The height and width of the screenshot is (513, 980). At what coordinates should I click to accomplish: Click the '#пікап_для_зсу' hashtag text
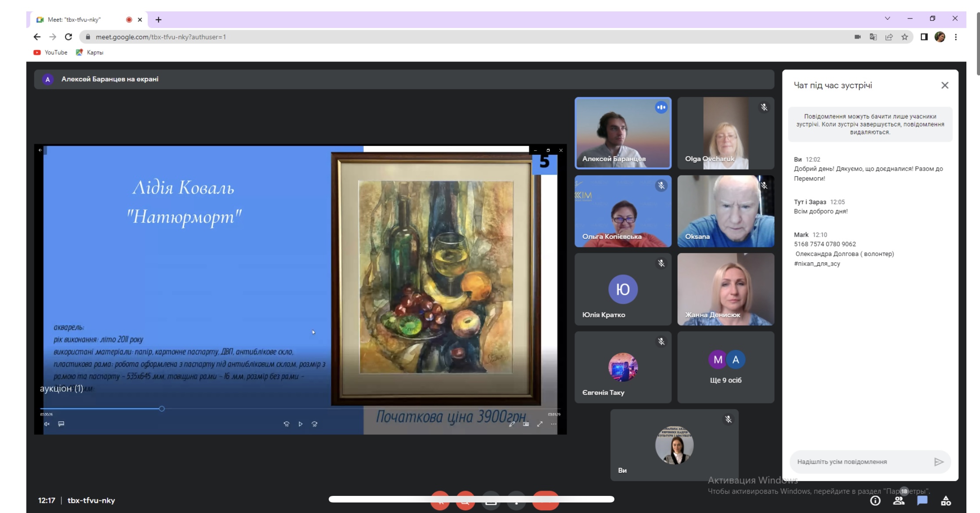tap(817, 264)
